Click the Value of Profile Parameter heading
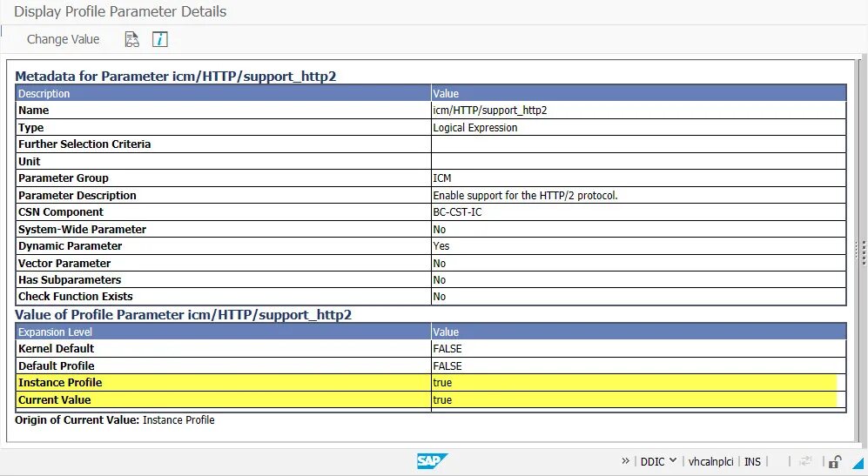Viewport: 868px width, 476px height. [x=183, y=314]
